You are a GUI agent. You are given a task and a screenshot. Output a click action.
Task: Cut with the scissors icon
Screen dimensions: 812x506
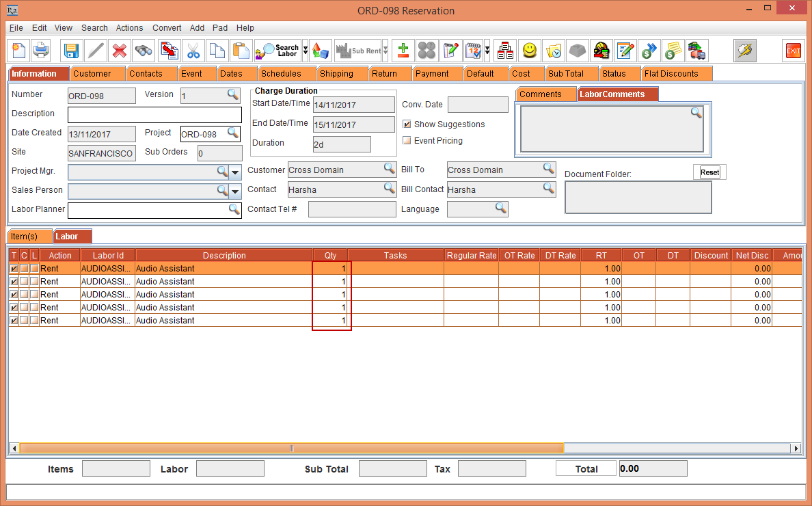coord(193,51)
